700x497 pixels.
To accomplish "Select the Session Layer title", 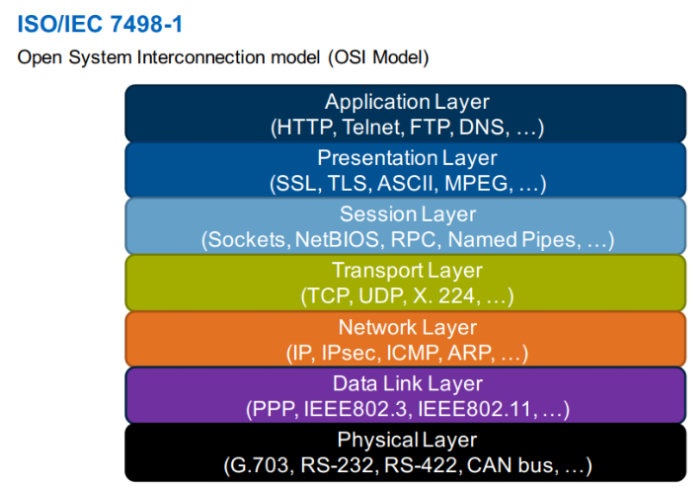I will point(408,215).
